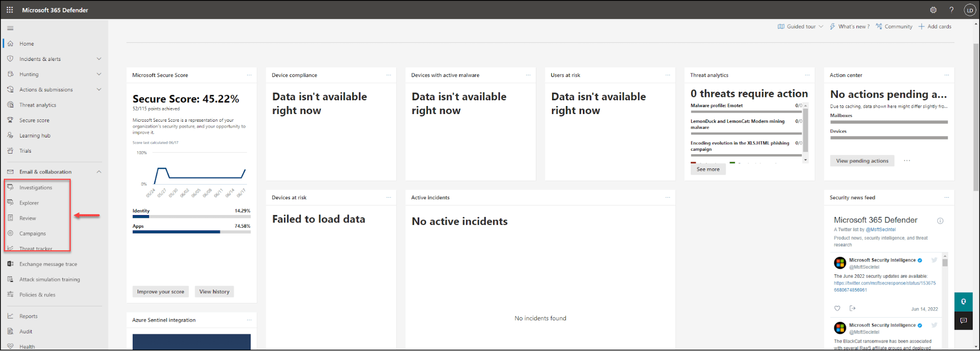This screenshot has height=351, width=980.
Task: Click the Actions & submissions icon
Action: pos(10,89)
